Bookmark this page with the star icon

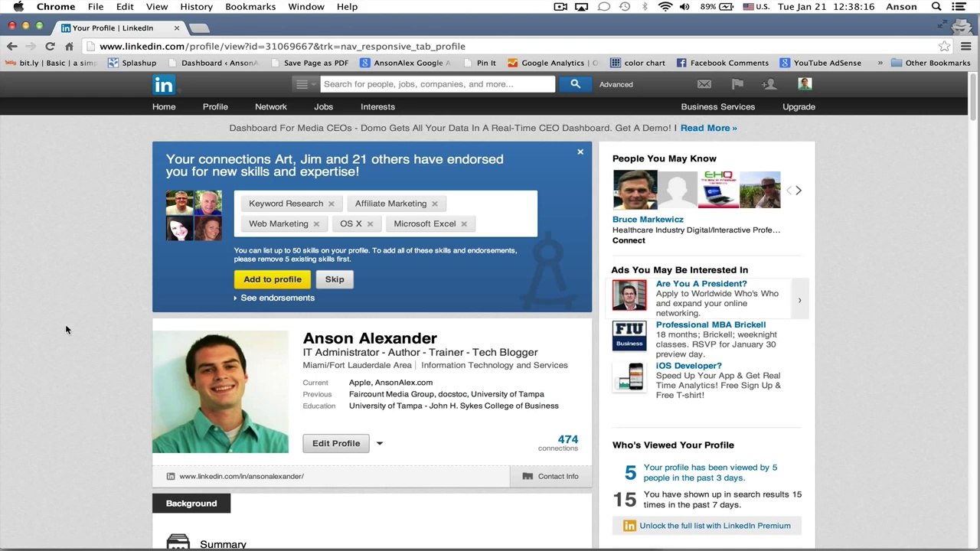coord(944,46)
